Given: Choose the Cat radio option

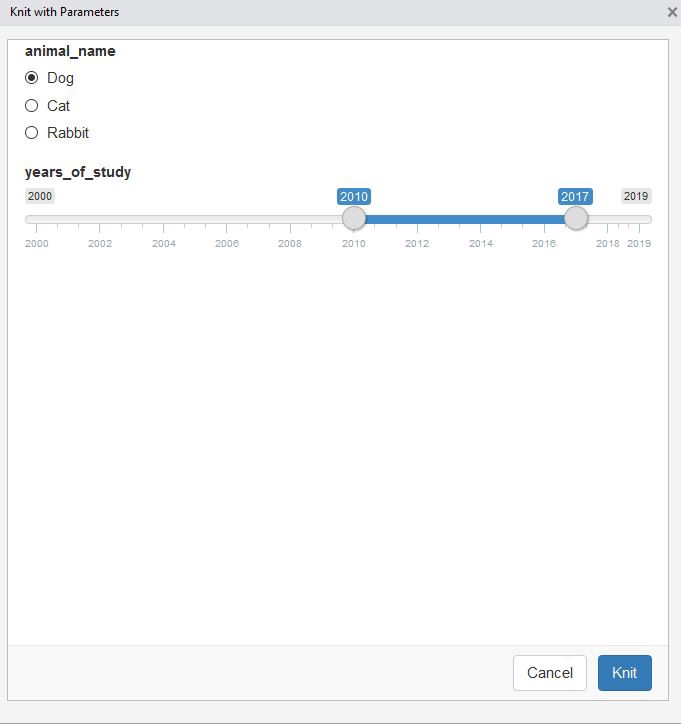Looking at the screenshot, I should pos(31,106).
